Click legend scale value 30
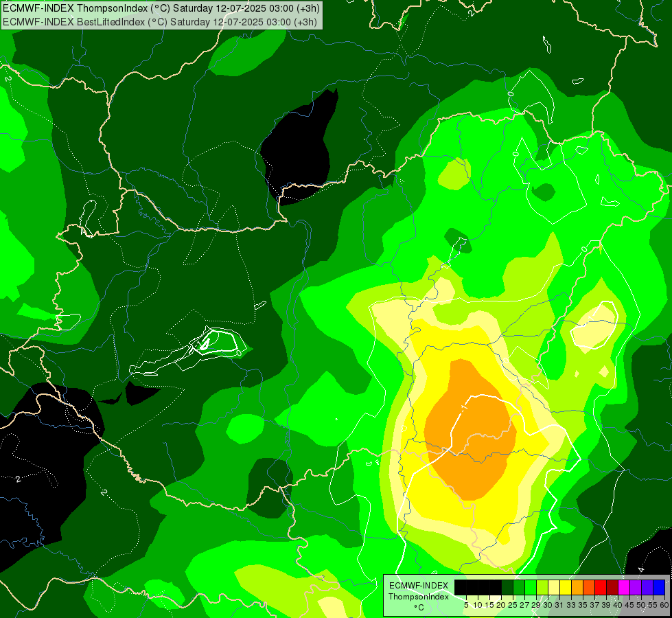672x618 pixels. [x=548, y=605]
